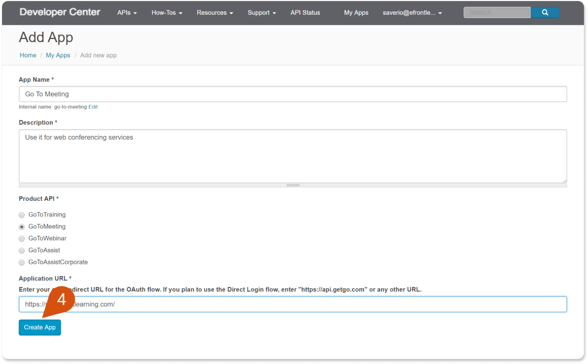
Task: Go to API Status page
Action: tap(305, 13)
